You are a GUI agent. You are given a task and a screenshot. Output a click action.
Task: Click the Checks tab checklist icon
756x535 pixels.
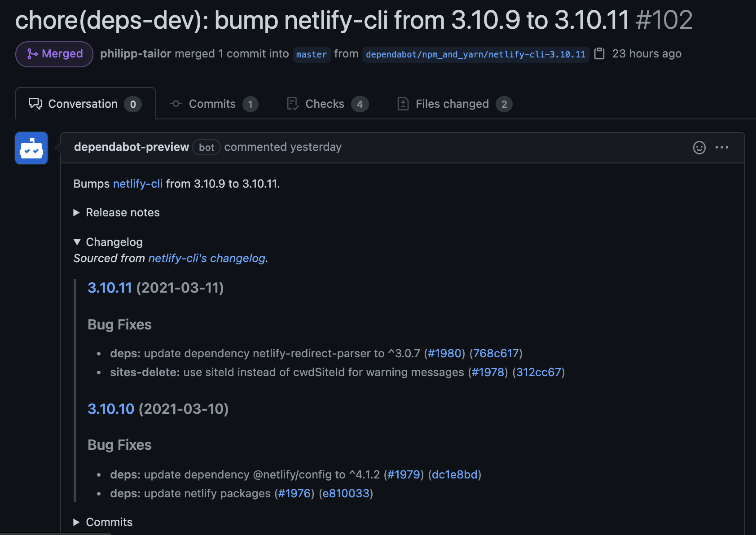click(x=293, y=104)
